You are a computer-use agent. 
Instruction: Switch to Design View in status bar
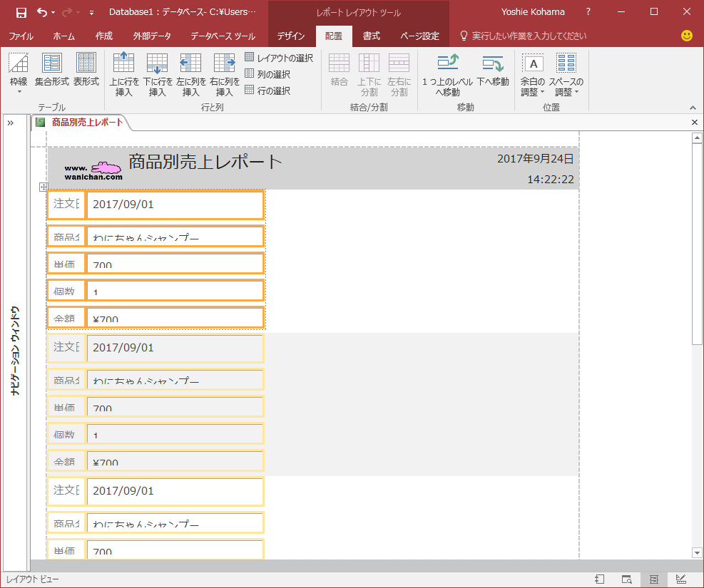coord(681,579)
